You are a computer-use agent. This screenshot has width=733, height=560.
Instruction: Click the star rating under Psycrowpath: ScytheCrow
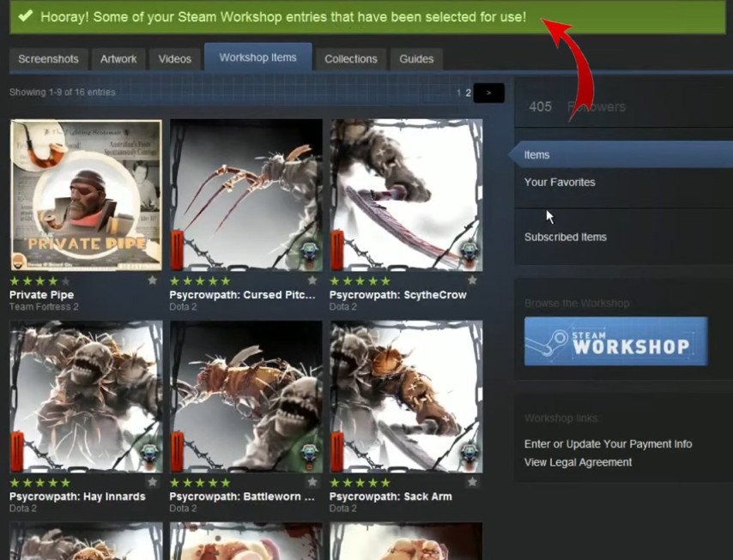(360, 280)
